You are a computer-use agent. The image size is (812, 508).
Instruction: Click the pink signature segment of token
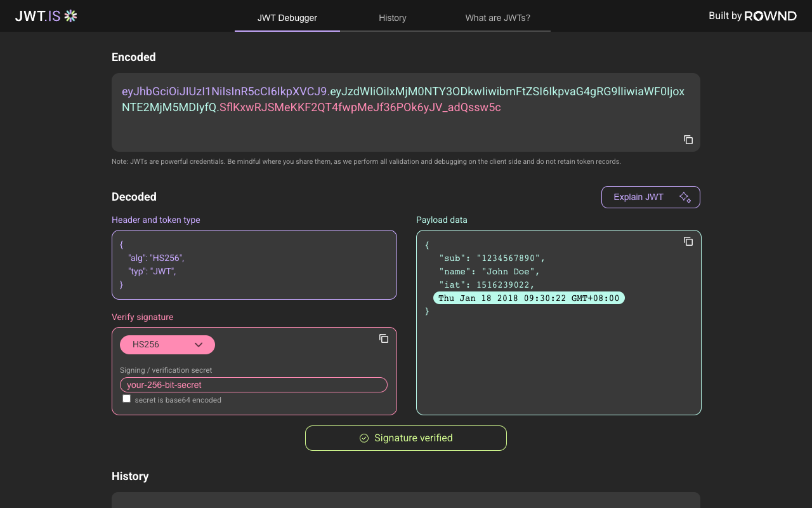point(360,107)
